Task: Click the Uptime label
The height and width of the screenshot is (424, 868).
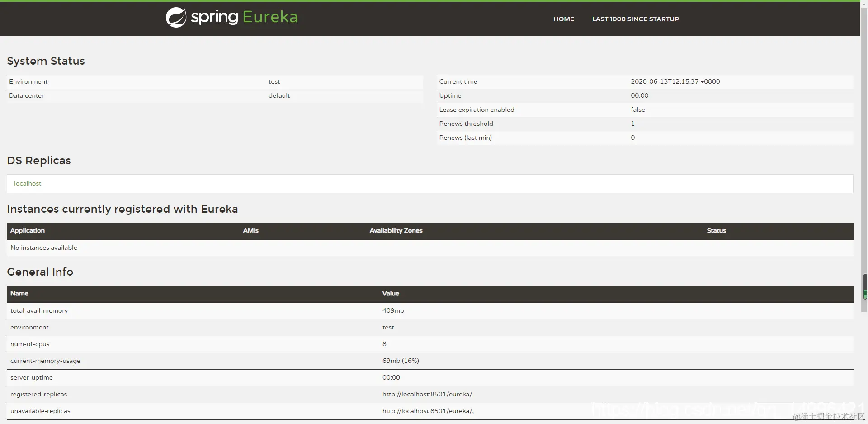Action: tap(450, 95)
